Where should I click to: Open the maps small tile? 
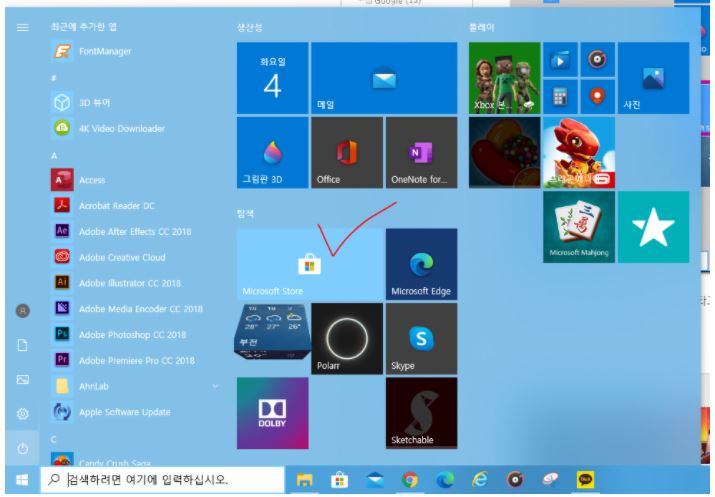(597, 97)
